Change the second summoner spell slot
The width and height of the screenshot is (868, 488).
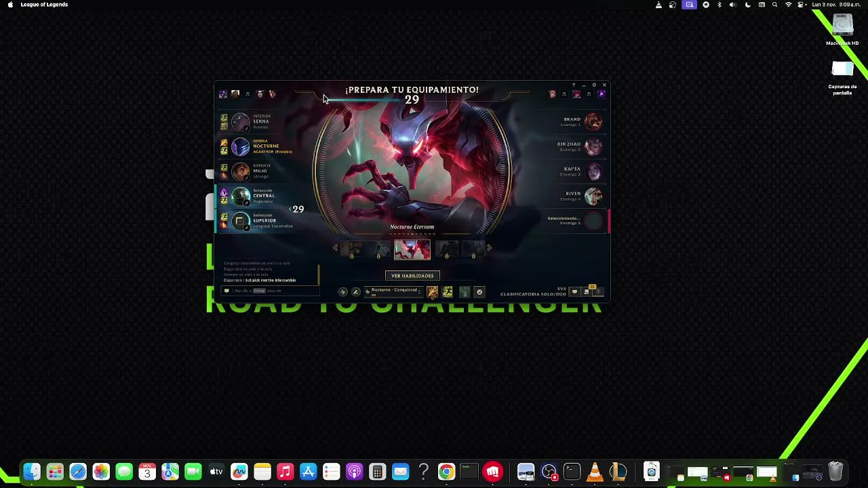[x=448, y=292]
